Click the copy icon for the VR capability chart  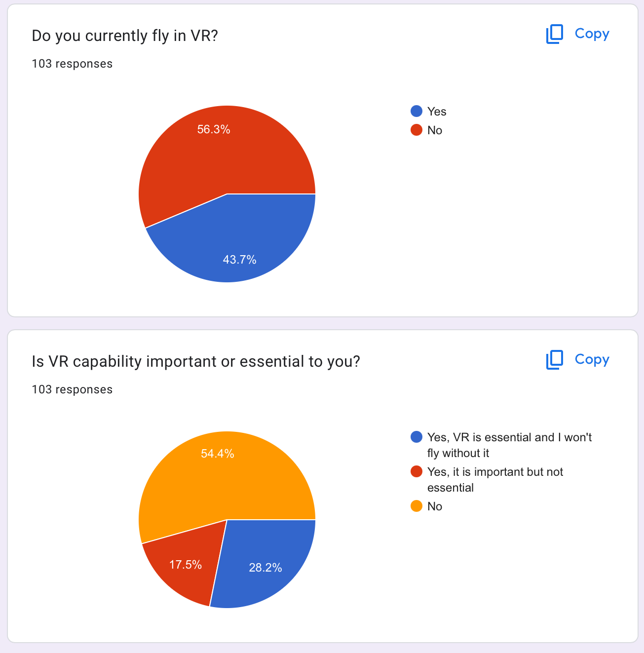click(x=554, y=360)
